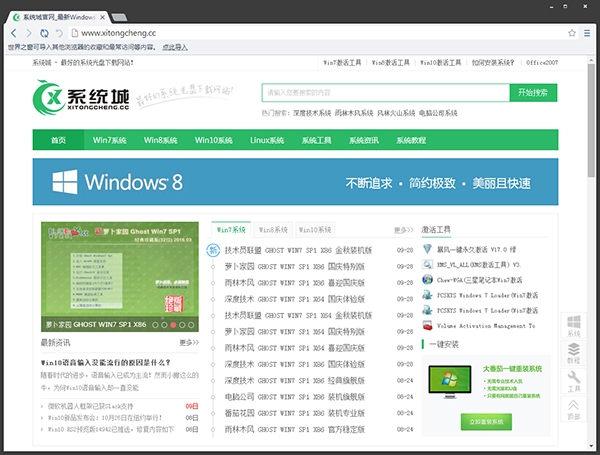Screen dimensions: 600x455
Task: Open the Win10语音输入 news headline
Action: click(x=106, y=362)
